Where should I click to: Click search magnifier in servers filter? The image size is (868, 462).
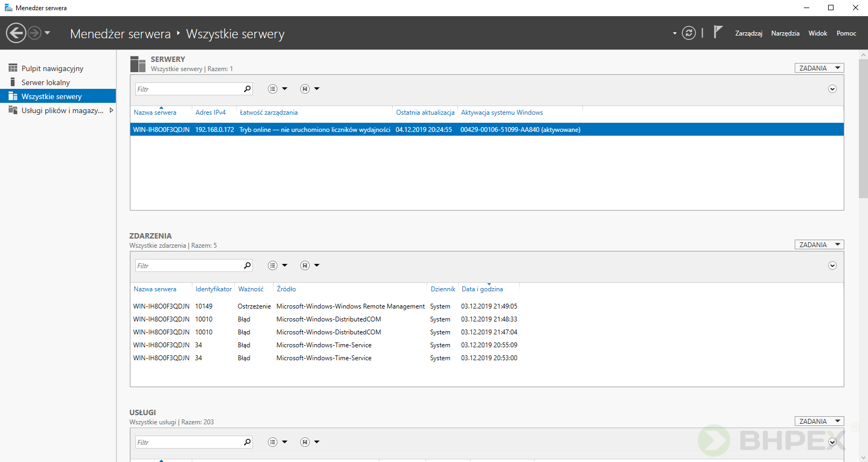point(247,89)
